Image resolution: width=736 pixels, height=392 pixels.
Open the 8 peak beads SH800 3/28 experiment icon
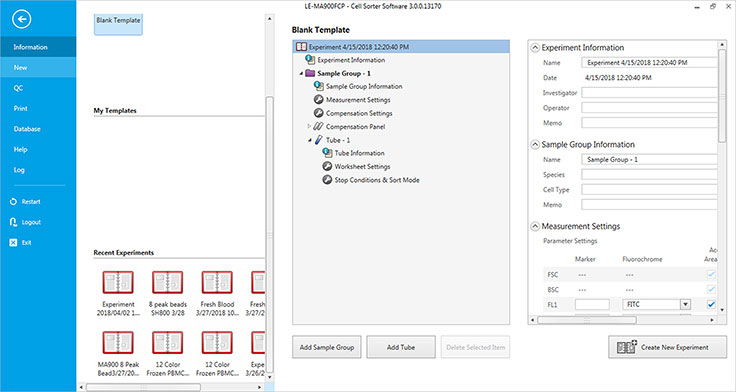coord(168,283)
